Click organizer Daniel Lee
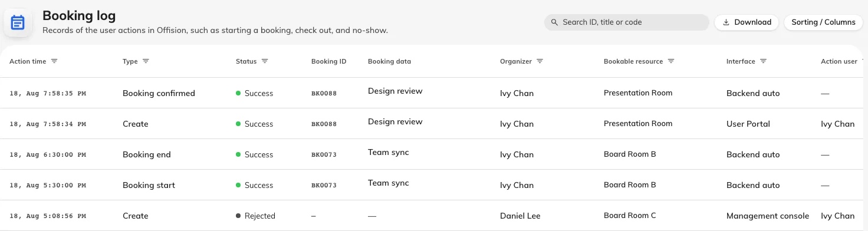This screenshot has width=868, height=231. (520, 216)
